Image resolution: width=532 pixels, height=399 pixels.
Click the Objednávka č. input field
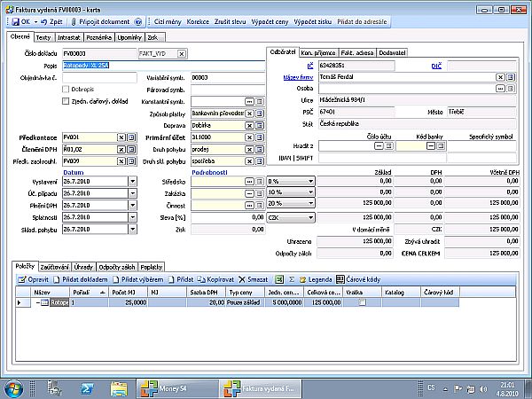tap(99, 78)
